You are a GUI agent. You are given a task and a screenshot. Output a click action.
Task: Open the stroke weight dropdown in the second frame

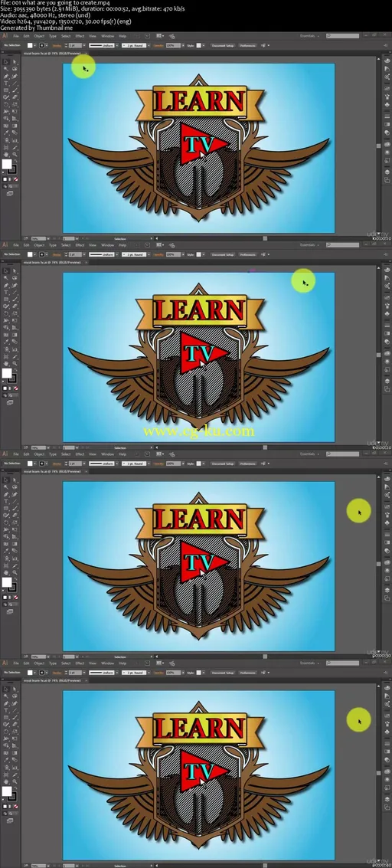point(84,254)
